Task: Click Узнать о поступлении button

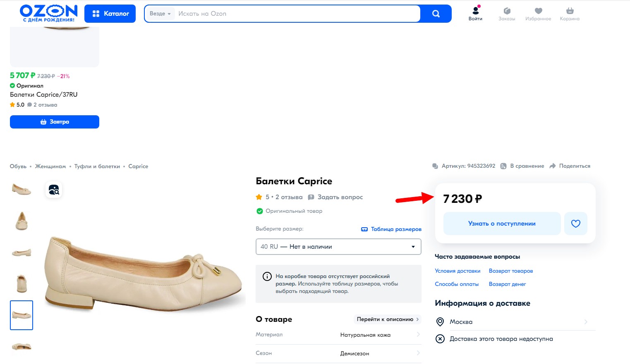Action: [502, 224]
